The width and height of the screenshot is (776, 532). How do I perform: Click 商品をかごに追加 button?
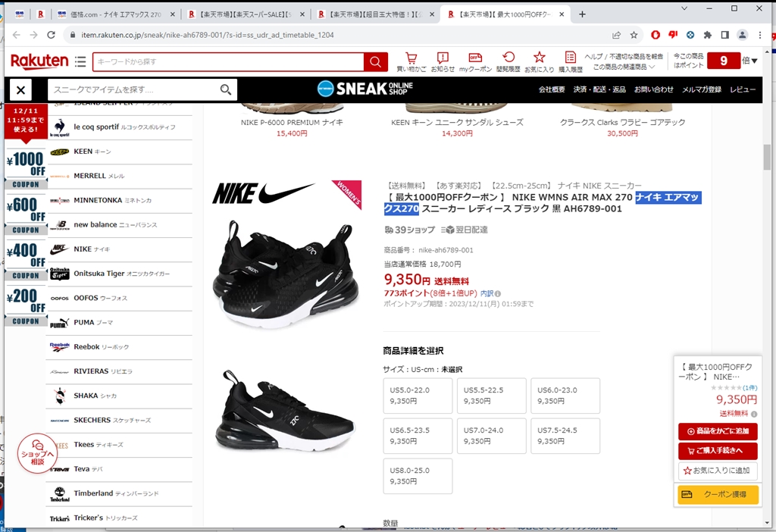coord(718,431)
